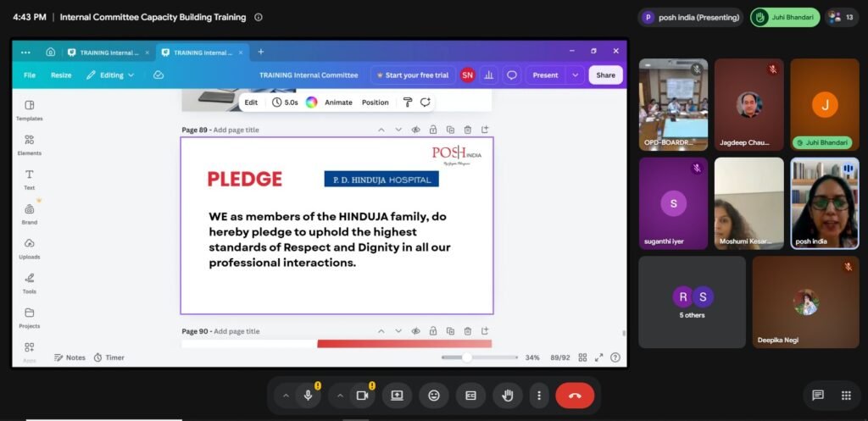Open the Projects panel
The height and width of the screenshot is (421, 868).
click(30, 318)
